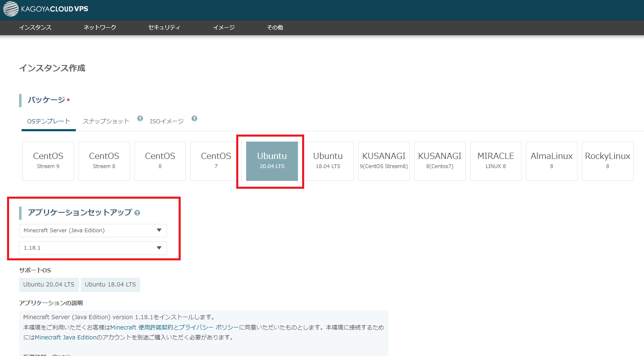The height and width of the screenshot is (356, 644).
Task: Select the CentOS Stream 9 template
Action: coord(48,161)
